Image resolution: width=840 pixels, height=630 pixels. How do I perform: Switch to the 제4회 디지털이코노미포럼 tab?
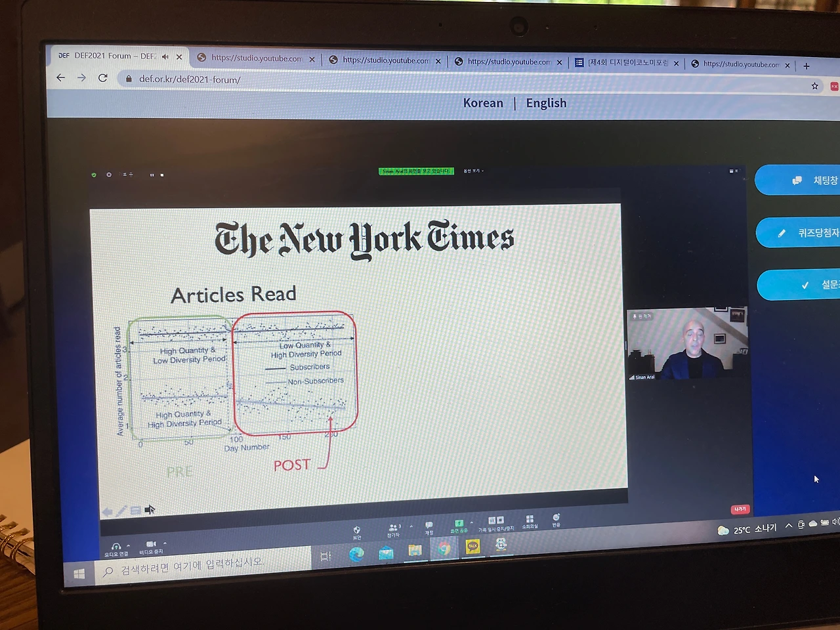[x=627, y=62]
